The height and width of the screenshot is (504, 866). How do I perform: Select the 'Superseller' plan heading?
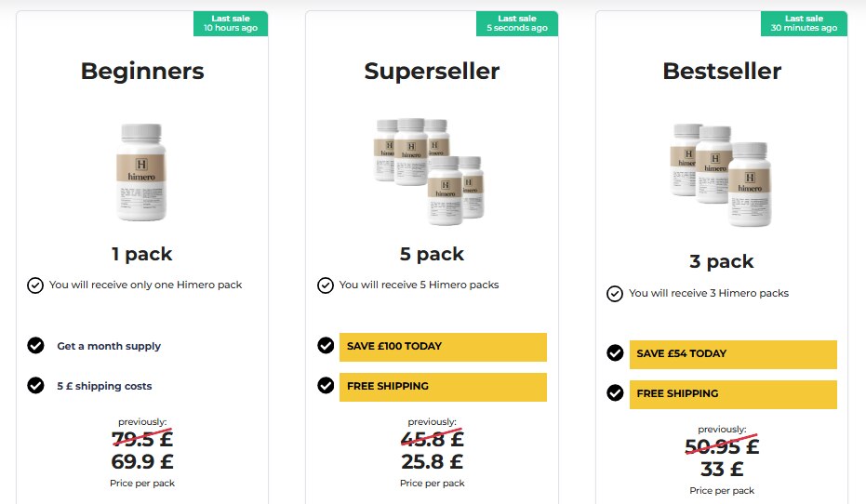(432, 71)
